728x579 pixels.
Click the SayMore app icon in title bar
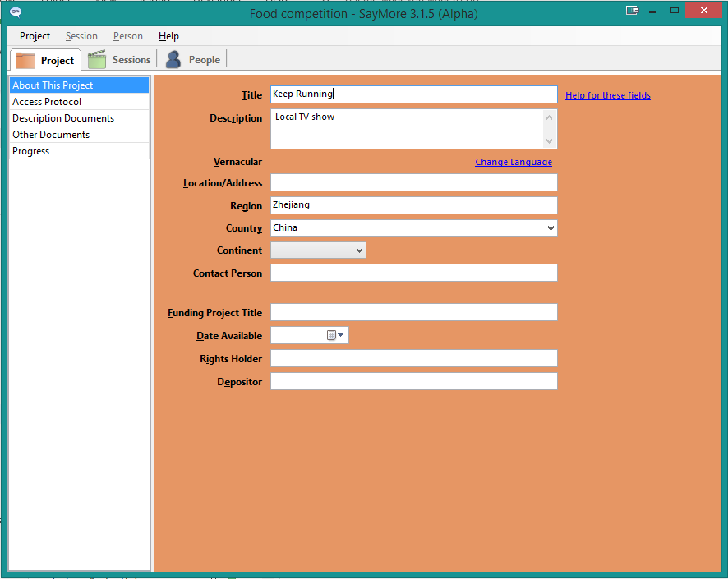(x=16, y=12)
